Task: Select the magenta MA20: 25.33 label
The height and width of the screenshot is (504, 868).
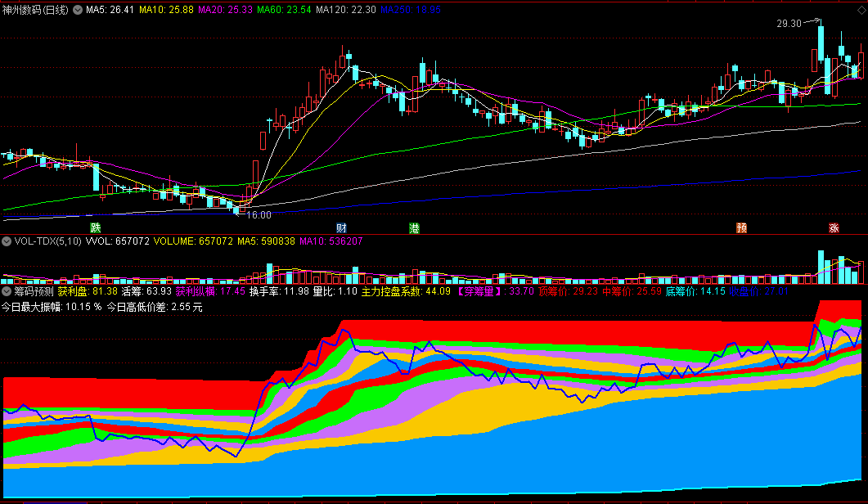Action: click(225, 10)
